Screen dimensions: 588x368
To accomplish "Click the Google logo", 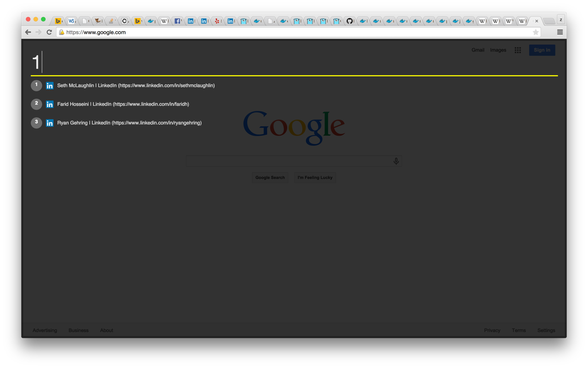I will (x=294, y=128).
